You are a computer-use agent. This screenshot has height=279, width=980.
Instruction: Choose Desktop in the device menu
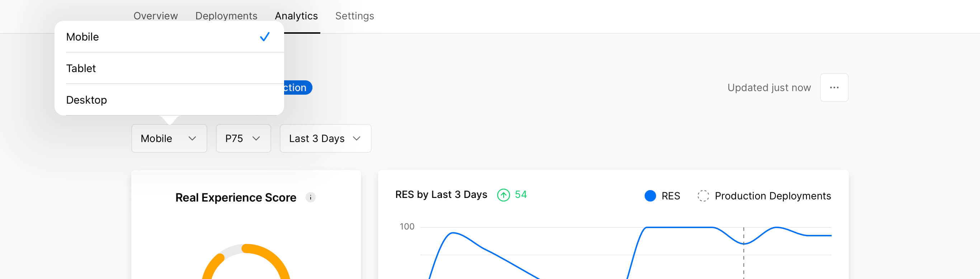(169, 100)
